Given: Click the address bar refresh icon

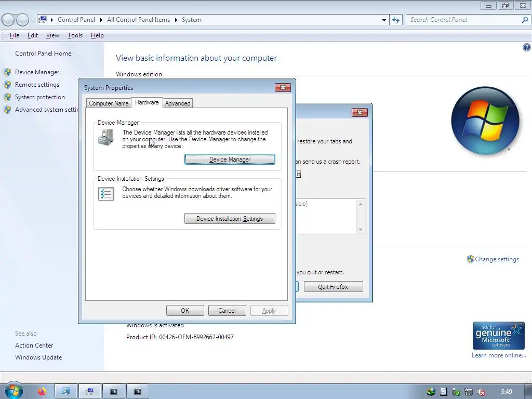Looking at the screenshot, I should tap(396, 20).
